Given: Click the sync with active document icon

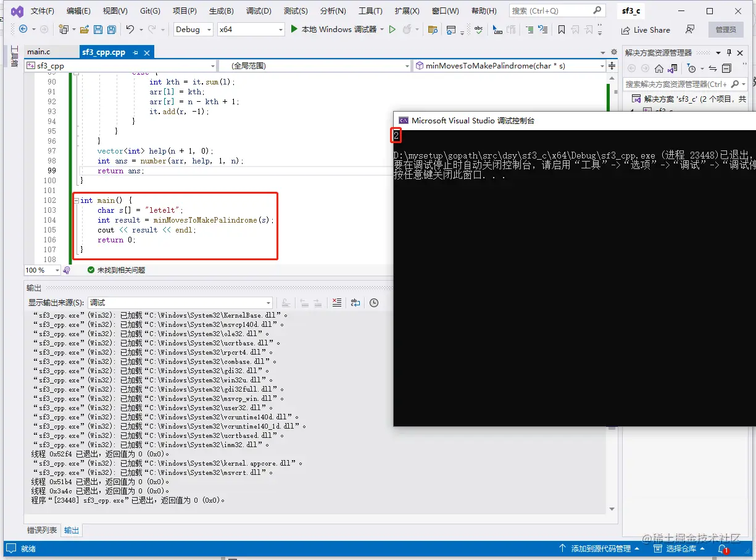Looking at the screenshot, I should pyautogui.click(x=713, y=68).
